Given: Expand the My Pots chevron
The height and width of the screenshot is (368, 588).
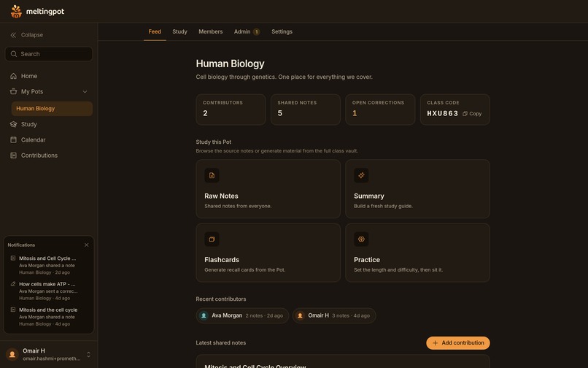Looking at the screenshot, I should (85, 91).
